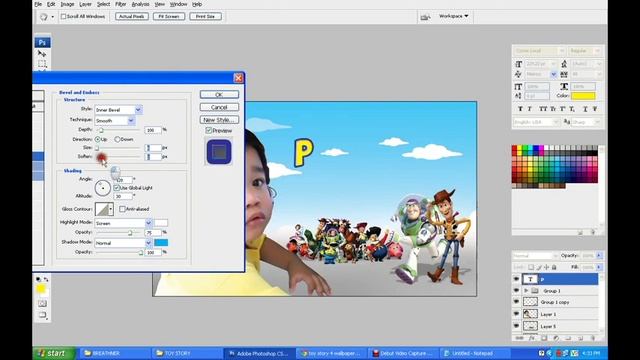This screenshot has width=640, height=360.
Task: Select the Rectangular Marquee tool
Action: click(x=42, y=64)
